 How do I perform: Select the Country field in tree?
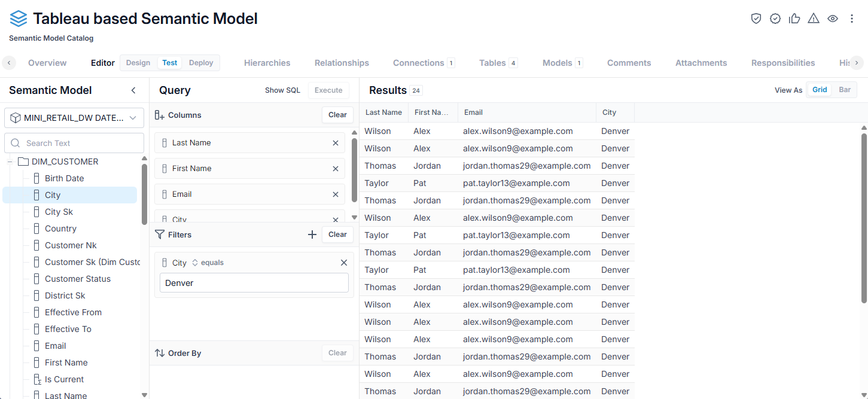[60, 229]
